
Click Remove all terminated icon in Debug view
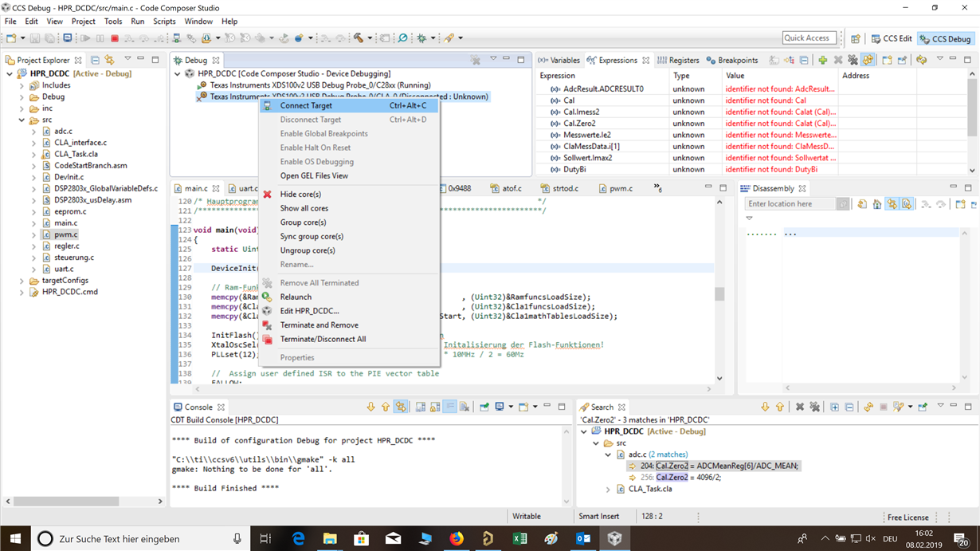point(475,60)
